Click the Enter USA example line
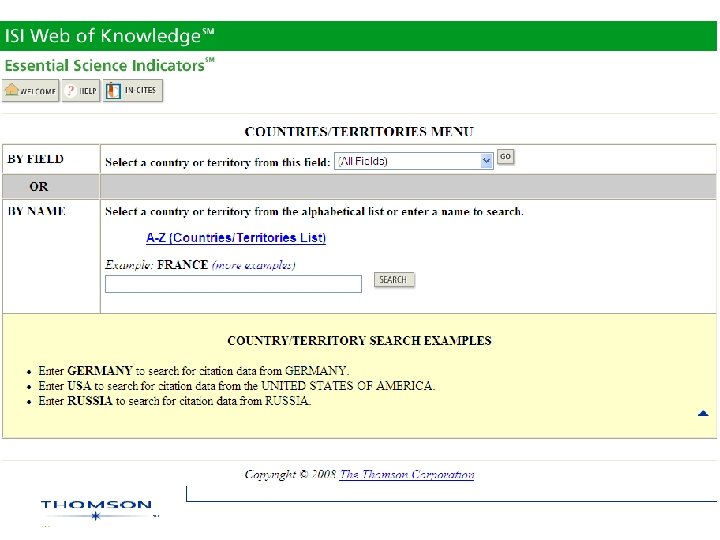Image resolution: width=720 pixels, height=540 pixels. pos(236,386)
